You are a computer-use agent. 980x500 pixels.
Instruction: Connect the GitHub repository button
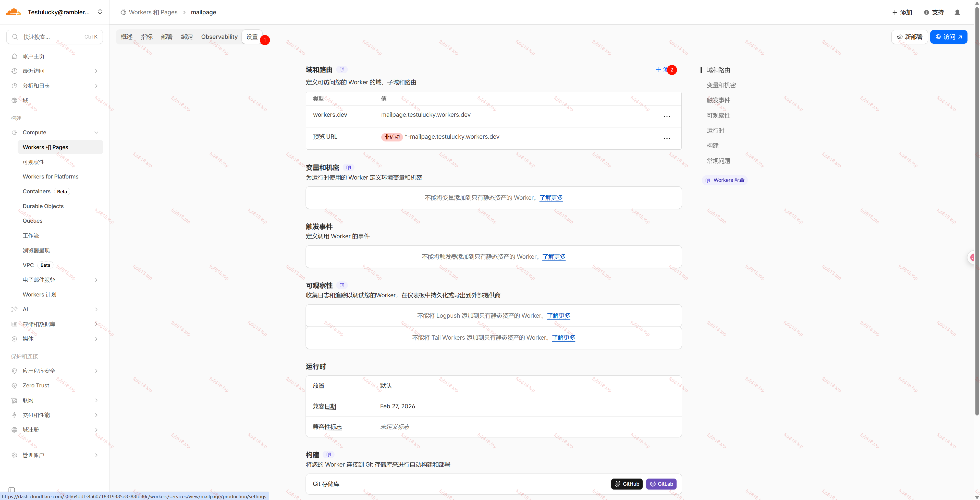[x=627, y=484]
